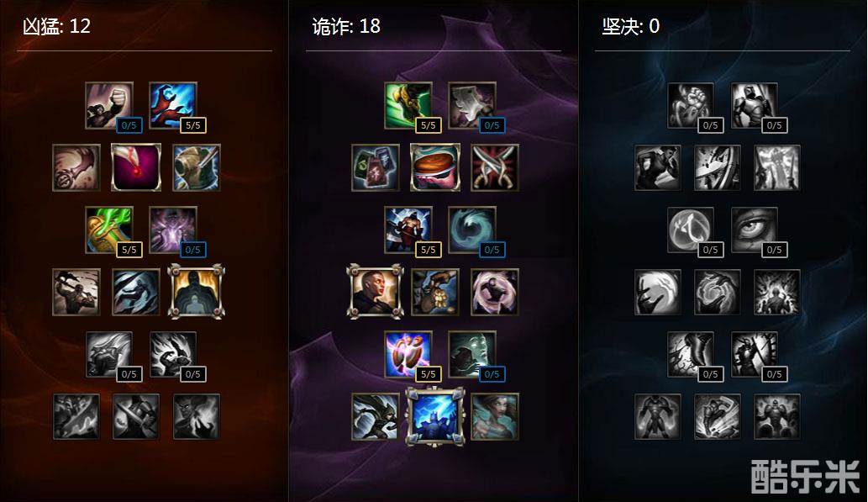The width and height of the screenshot is (868, 502).
Task: Click the 凶猛: 12 tree heading
Action: coord(56,26)
